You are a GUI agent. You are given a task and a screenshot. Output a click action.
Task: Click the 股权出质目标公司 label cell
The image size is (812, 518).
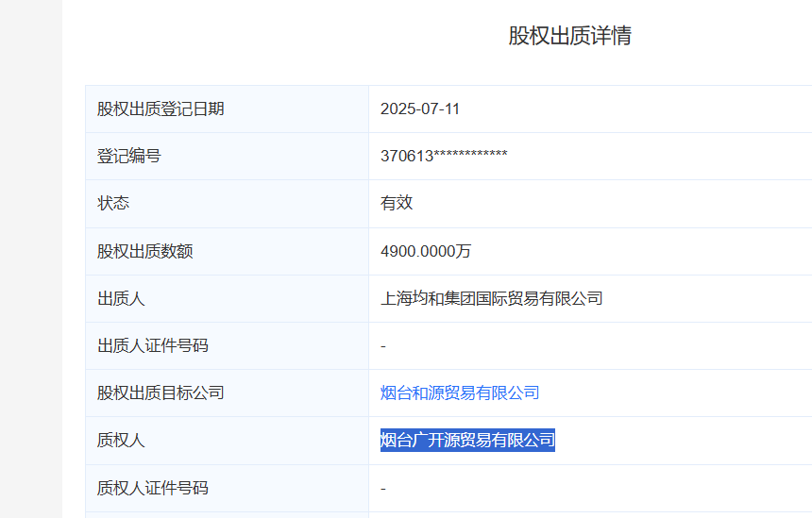point(227,393)
